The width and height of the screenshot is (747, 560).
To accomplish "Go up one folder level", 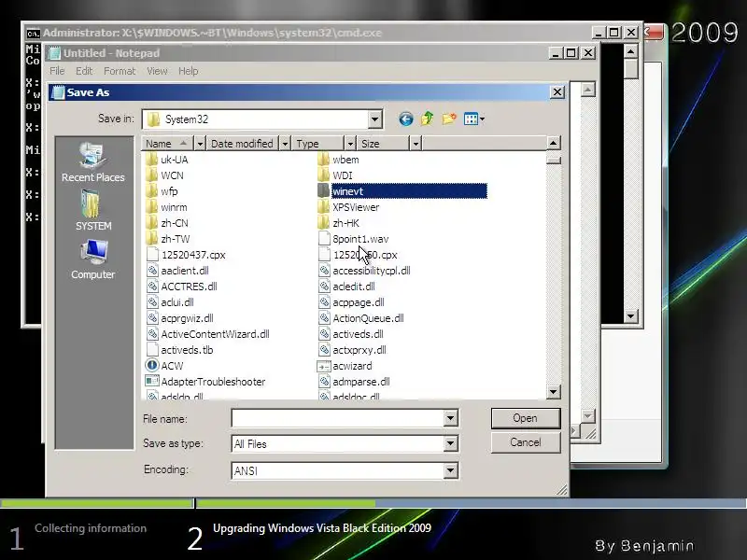I will point(427,119).
